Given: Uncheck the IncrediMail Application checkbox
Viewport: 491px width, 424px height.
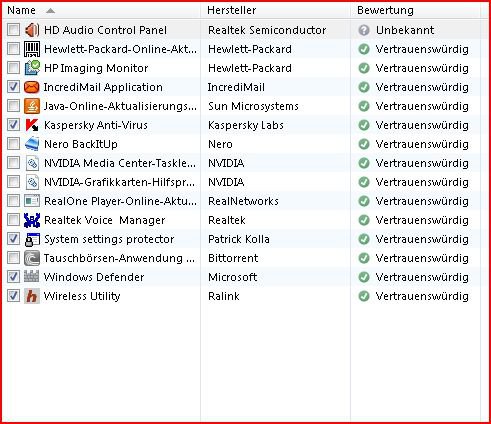Looking at the screenshot, I should click(13, 87).
